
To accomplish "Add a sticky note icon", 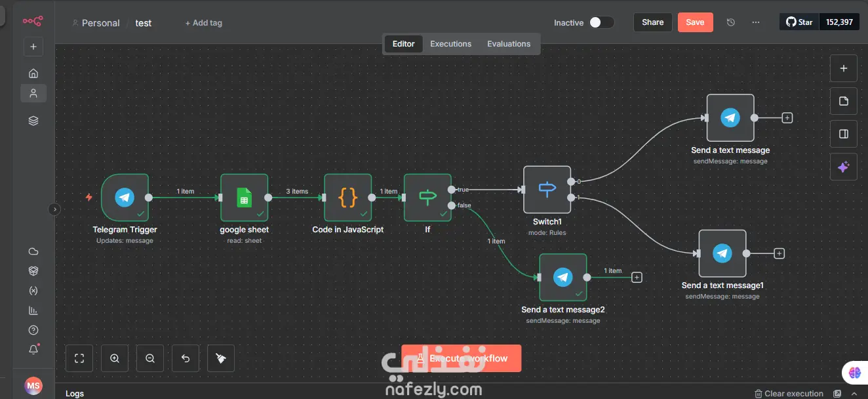I will (844, 102).
